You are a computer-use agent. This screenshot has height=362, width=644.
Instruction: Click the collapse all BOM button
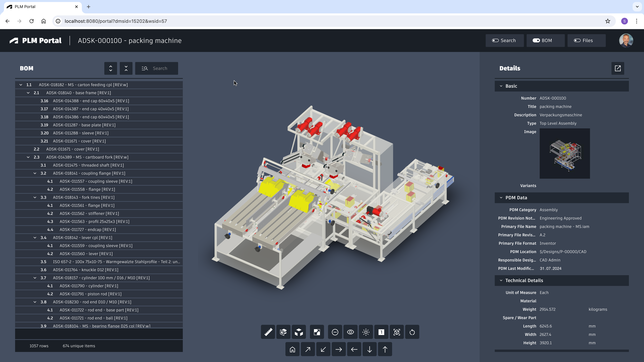[x=126, y=68]
